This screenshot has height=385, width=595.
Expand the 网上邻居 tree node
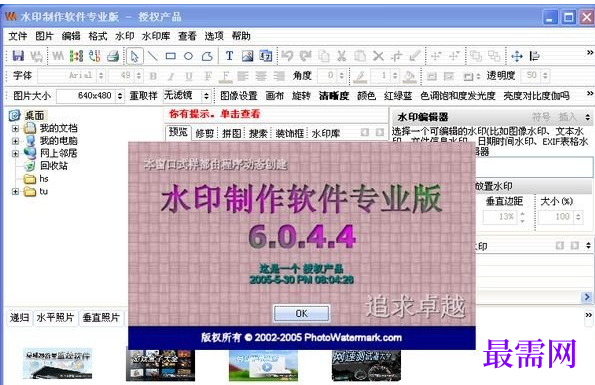pyautogui.click(x=15, y=154)
